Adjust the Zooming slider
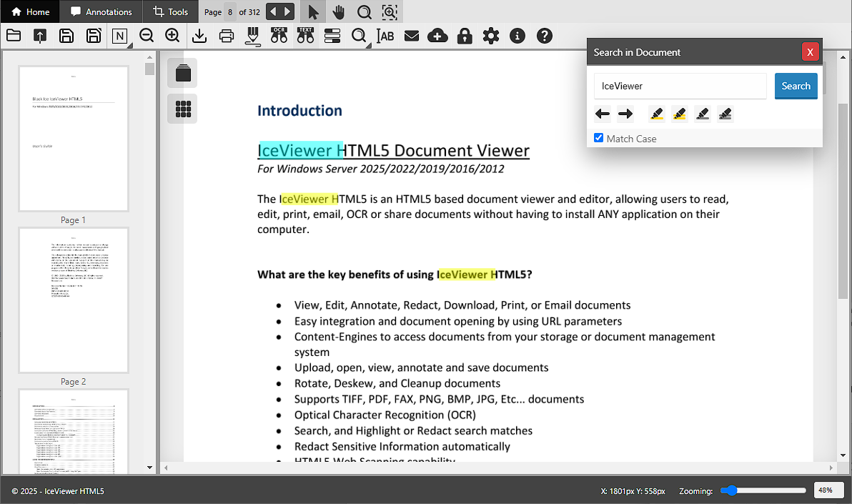Image resolution: width=852 pixels, height=504 pixels. point(763,490)
